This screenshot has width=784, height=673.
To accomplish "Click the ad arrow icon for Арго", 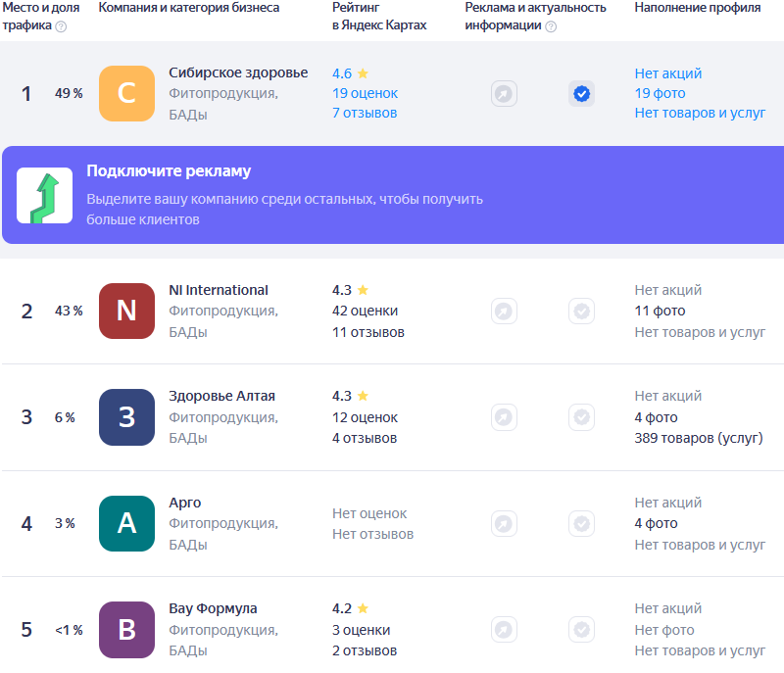I will point(504,524).
